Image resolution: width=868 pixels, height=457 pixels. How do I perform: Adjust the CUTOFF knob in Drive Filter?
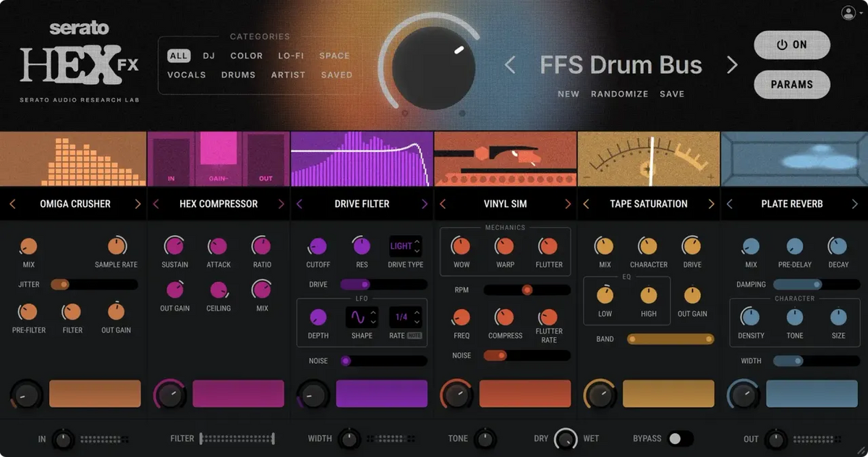(318, 244)
